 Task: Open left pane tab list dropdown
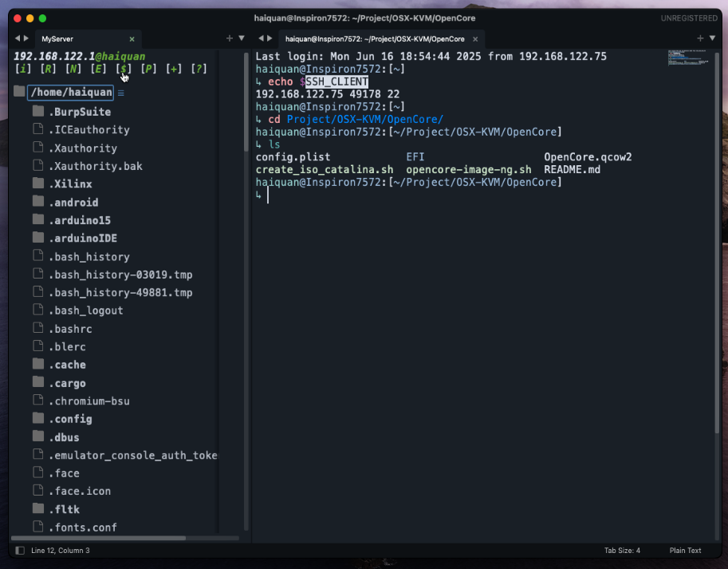(x=242, y=38)
